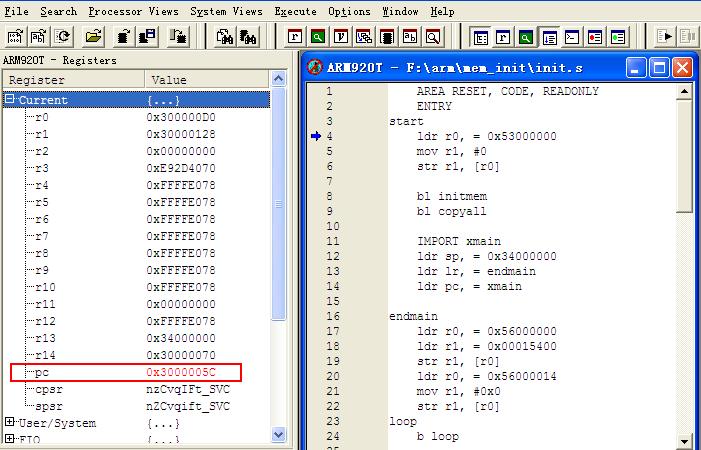This screenshot has height=450, width=701.
Task: Select register r13 row
Action: 136,338
